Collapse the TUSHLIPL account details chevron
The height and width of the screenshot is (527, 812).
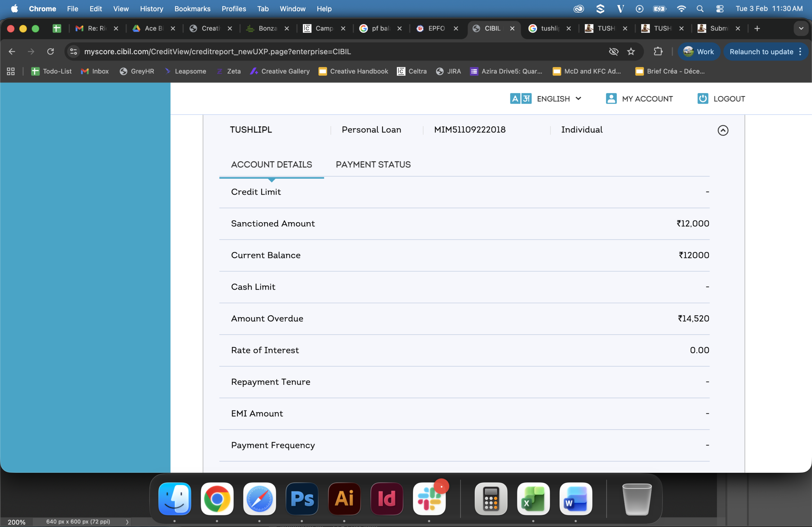tap(723, 130)
